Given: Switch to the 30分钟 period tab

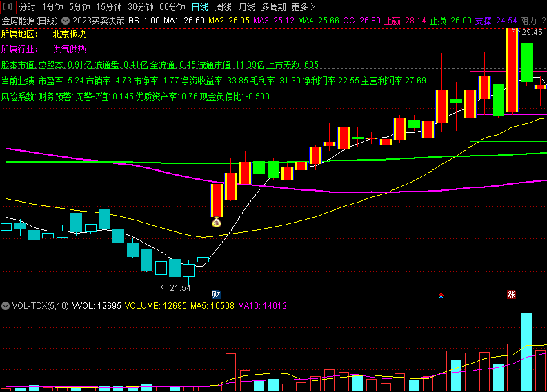Looking at the screenshot, I should (141, 7).
